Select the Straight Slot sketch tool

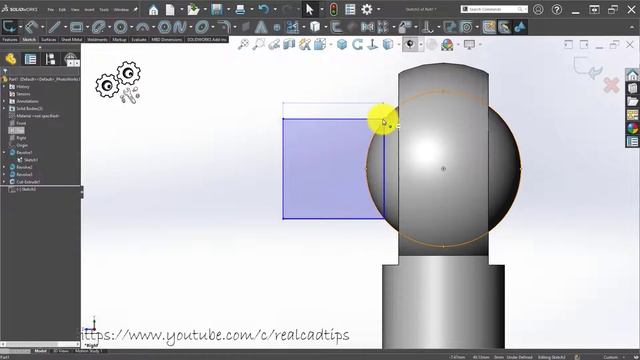[98, 27]
